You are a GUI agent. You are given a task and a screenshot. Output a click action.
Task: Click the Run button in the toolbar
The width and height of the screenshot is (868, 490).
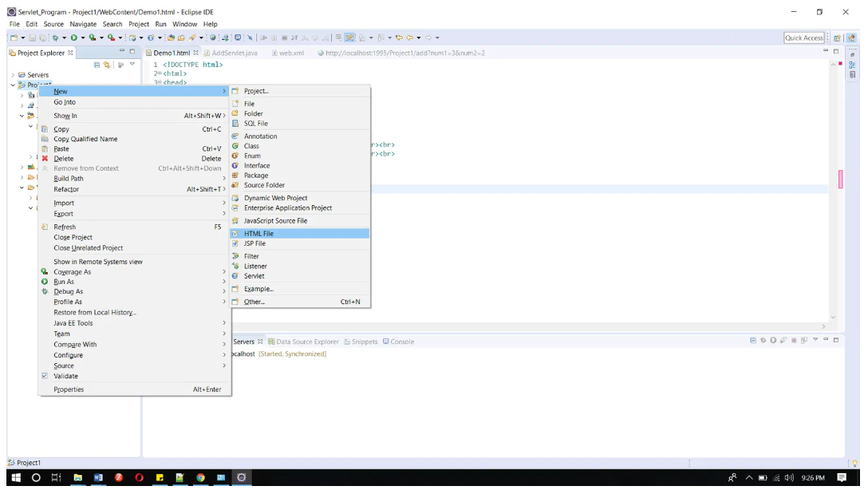(x=73, y=38)
